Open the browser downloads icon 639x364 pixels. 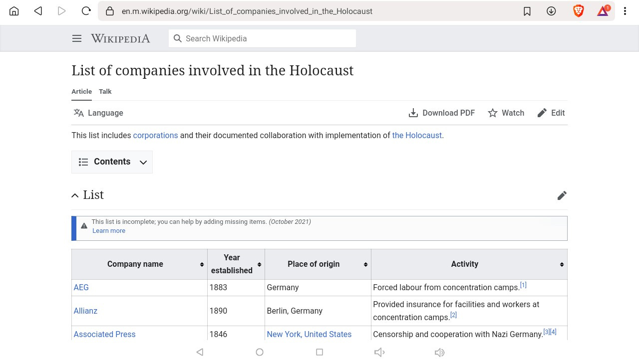click(x=551, y=11)
